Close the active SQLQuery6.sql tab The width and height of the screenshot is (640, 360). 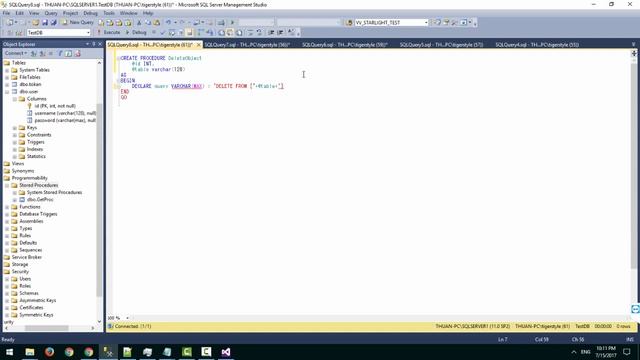click(x=199, y=44)
